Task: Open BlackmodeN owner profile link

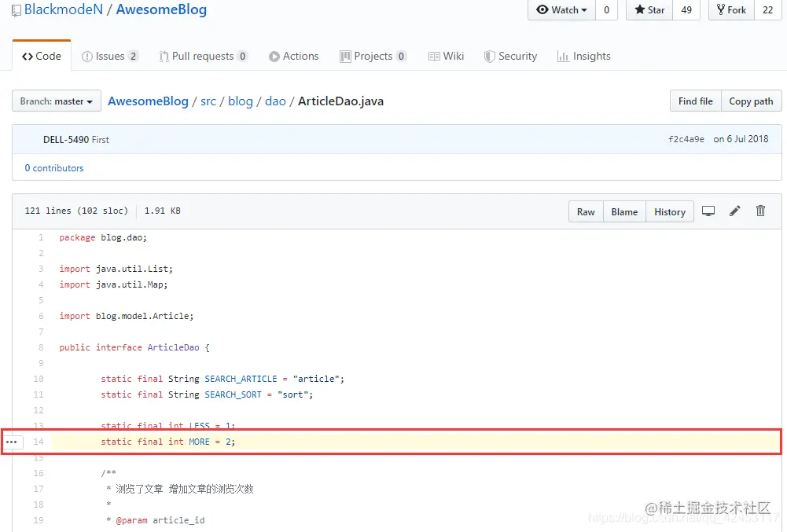Action: pyautogui.click(x=63, y=9)
